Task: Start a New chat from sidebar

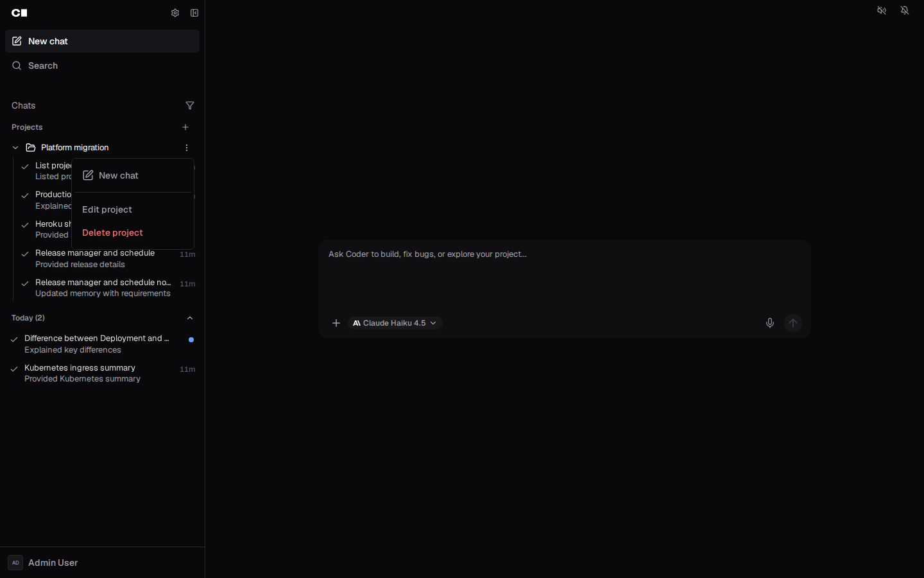Action: pos(102,41)
